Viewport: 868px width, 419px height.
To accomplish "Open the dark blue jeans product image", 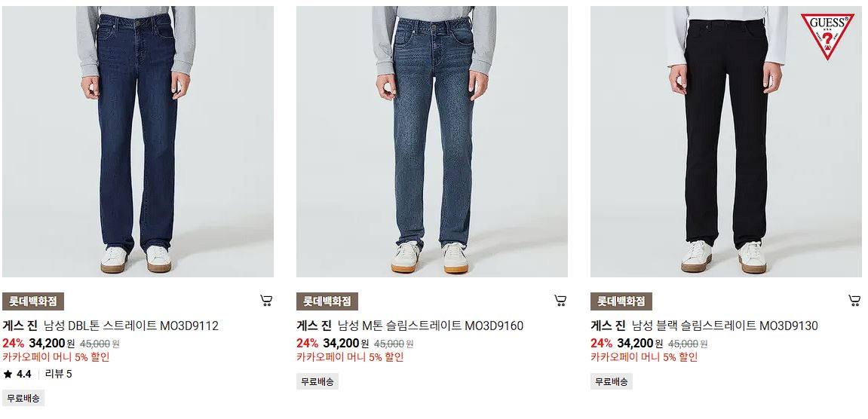I will (x=138, y=142).
